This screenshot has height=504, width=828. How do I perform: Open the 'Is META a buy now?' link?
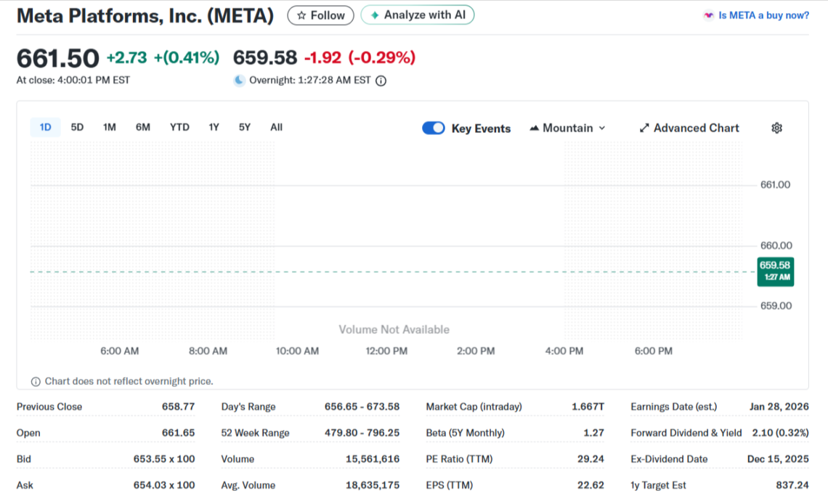pos(763,15)
